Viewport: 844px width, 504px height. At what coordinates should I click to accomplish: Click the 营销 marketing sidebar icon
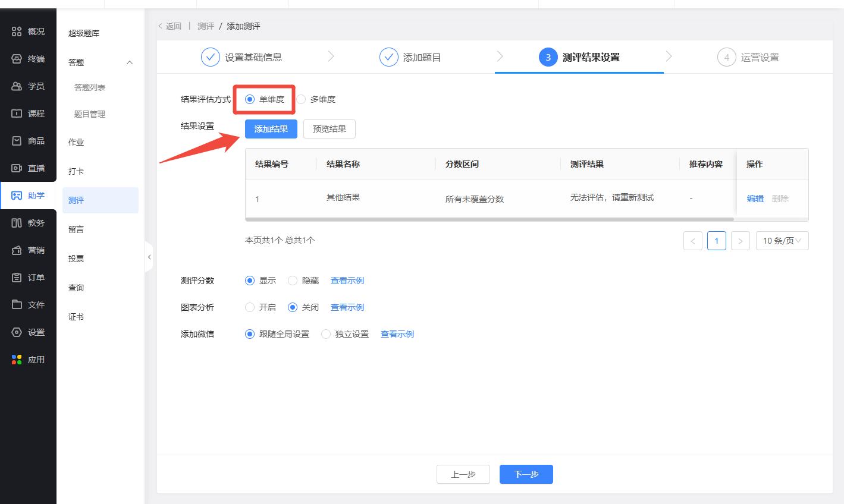[17, 250]
